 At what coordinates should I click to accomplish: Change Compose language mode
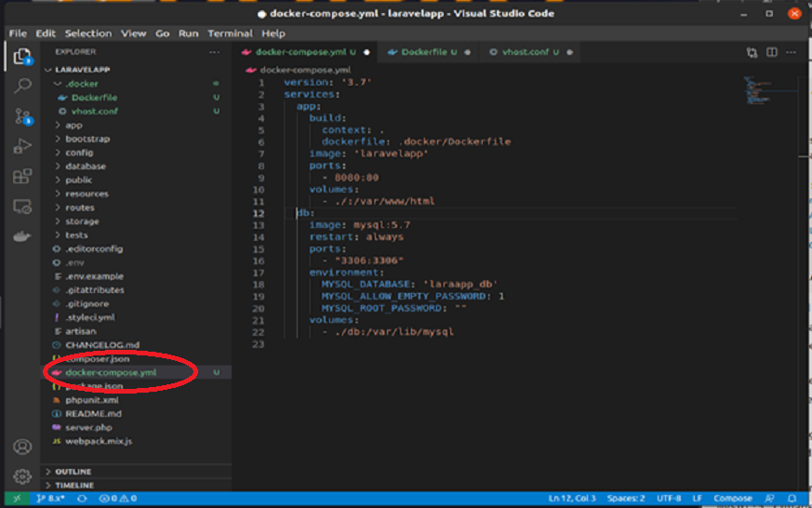pos(733,498)
